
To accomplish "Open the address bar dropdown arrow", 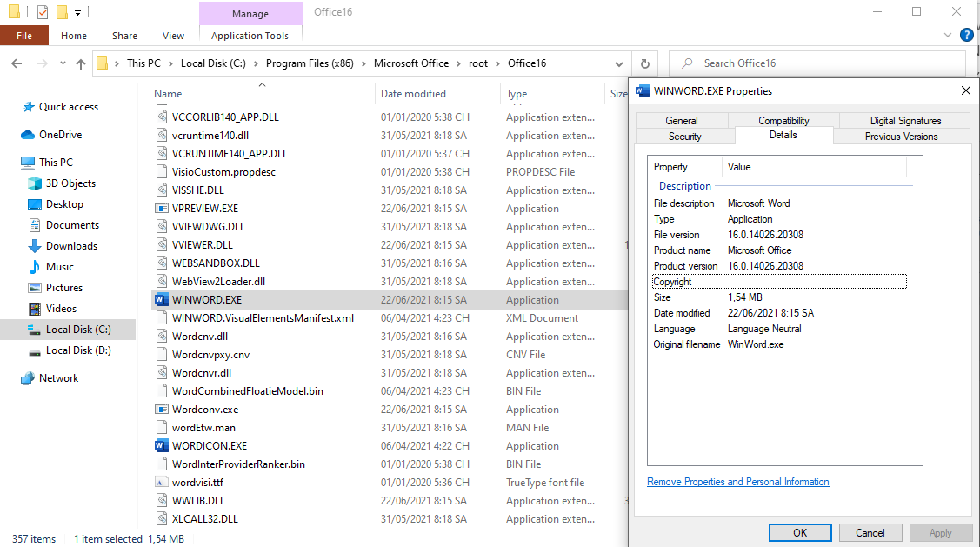I will 618,63.
